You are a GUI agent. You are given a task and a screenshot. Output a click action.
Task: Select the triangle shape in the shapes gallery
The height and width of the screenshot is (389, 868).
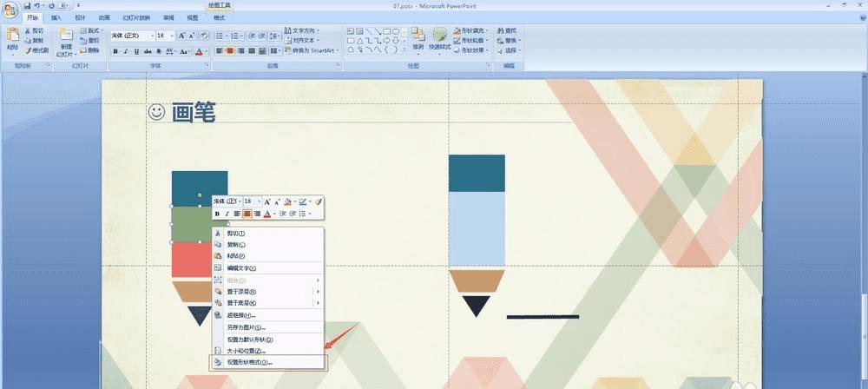[x=360, y=41]
